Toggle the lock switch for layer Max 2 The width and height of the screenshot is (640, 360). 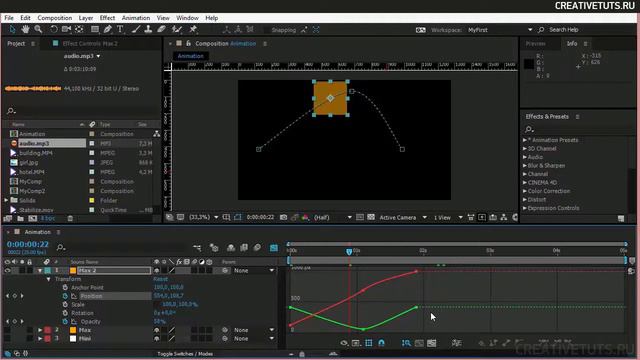pos(29,271)
